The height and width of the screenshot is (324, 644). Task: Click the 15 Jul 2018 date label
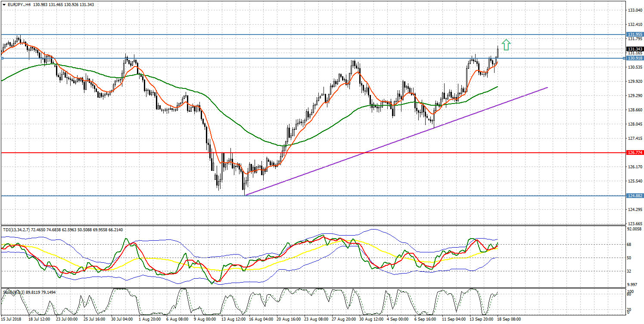click(x=12, y=319)
